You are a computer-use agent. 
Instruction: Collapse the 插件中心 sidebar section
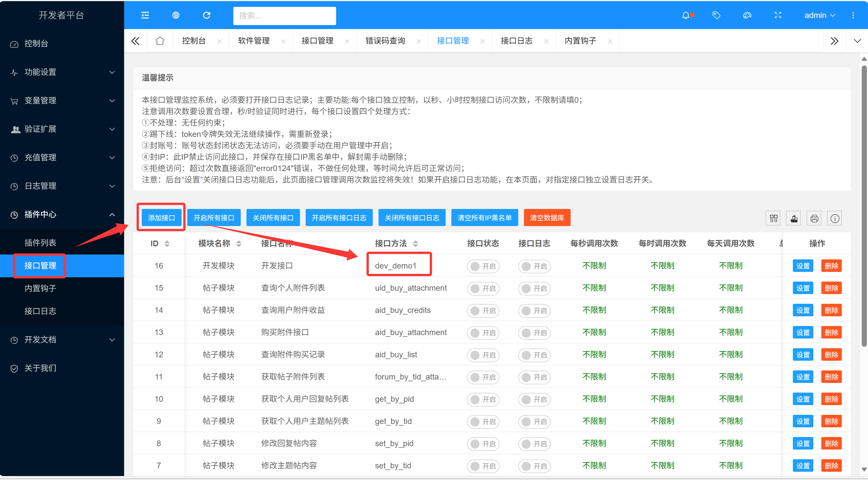tap(62, 214)
